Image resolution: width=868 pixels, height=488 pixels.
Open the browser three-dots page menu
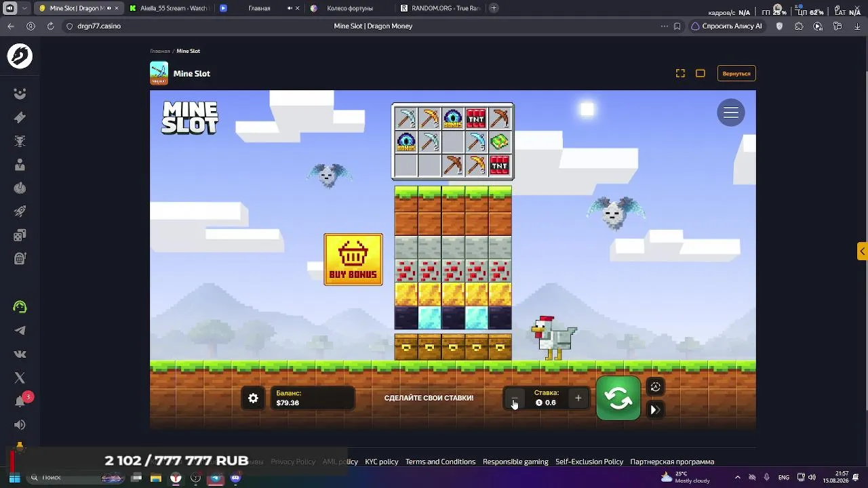pos(664,26)
